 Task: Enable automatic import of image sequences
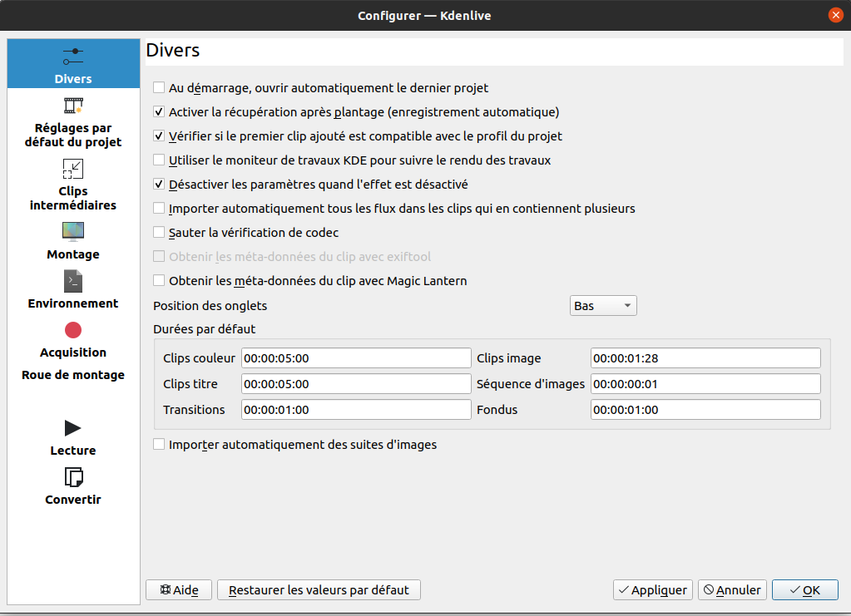point(159,444)
